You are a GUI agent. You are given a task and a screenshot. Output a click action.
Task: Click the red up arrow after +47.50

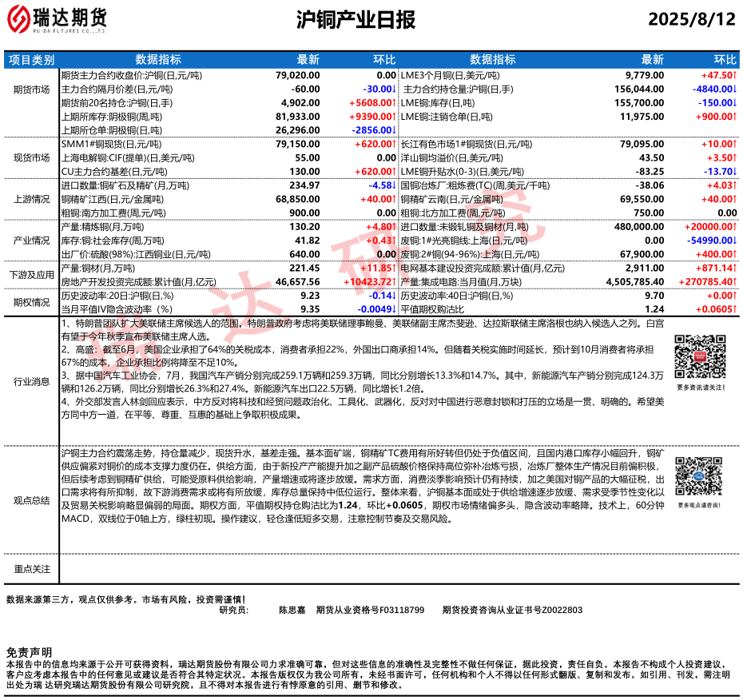735,74
